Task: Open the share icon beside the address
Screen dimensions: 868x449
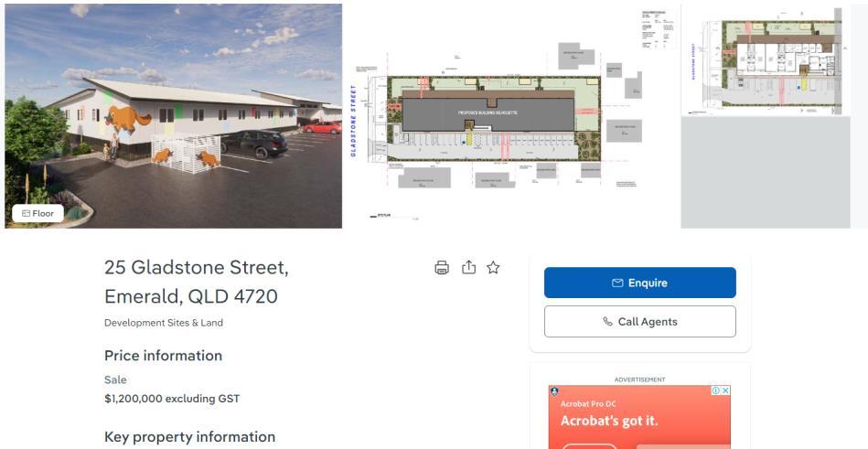Action: click(x=468, y=267)
